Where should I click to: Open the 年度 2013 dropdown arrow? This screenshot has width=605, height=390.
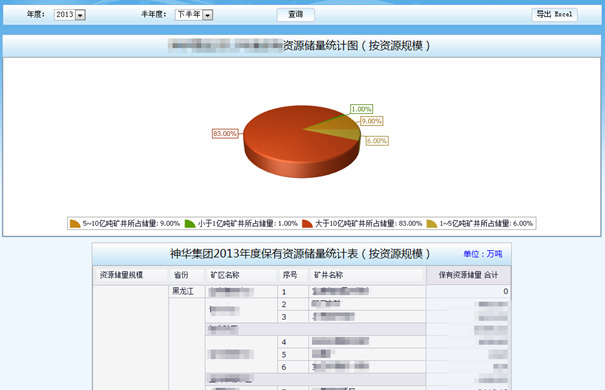(x=80, y=15)
